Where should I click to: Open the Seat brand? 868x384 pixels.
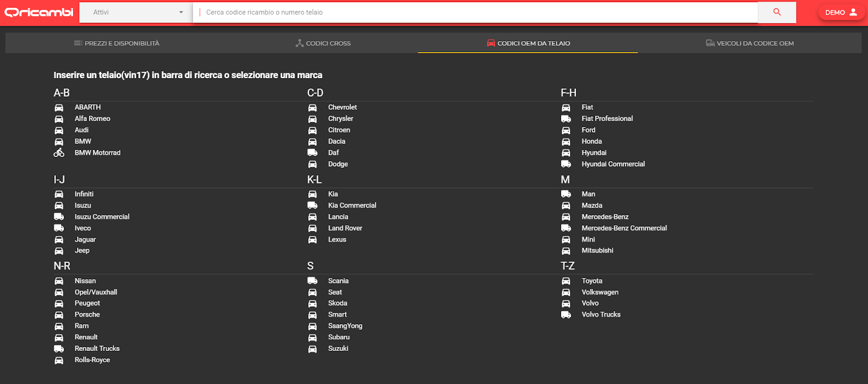pyautogui.click(x=335, y=292)
